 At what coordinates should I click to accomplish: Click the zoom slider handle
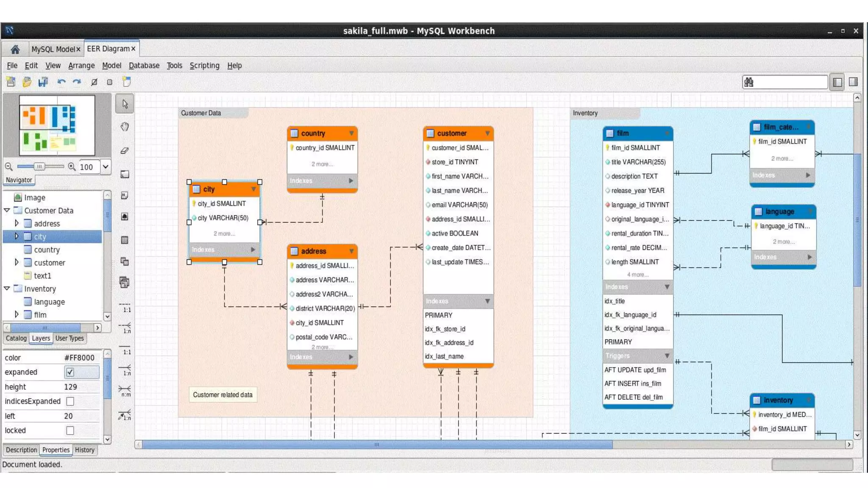(x=39, y=166)
